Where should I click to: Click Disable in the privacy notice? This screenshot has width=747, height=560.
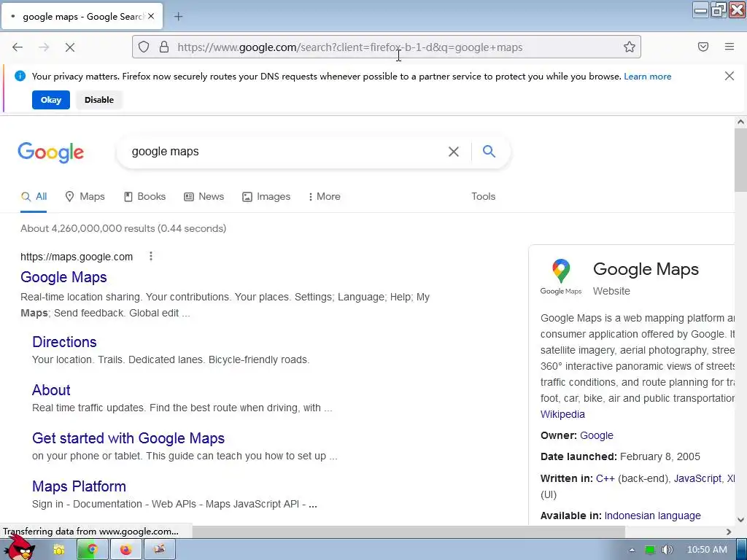click(x=99, y=100)
